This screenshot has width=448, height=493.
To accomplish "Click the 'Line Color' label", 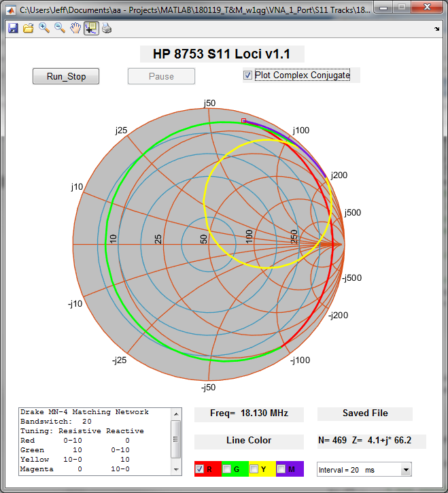I will point(249,441).
